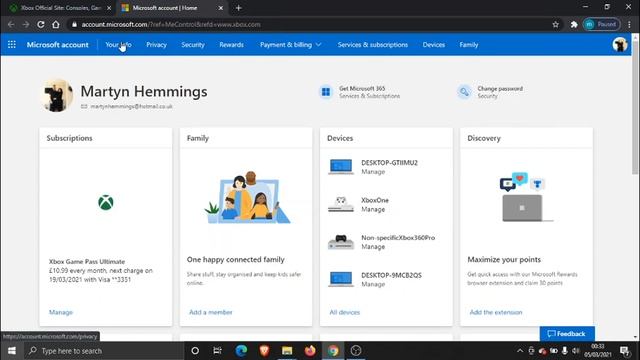Close the Microsoft account browser tab
The width and height of the screenshot is (640, 360).
tap(221, 8)
